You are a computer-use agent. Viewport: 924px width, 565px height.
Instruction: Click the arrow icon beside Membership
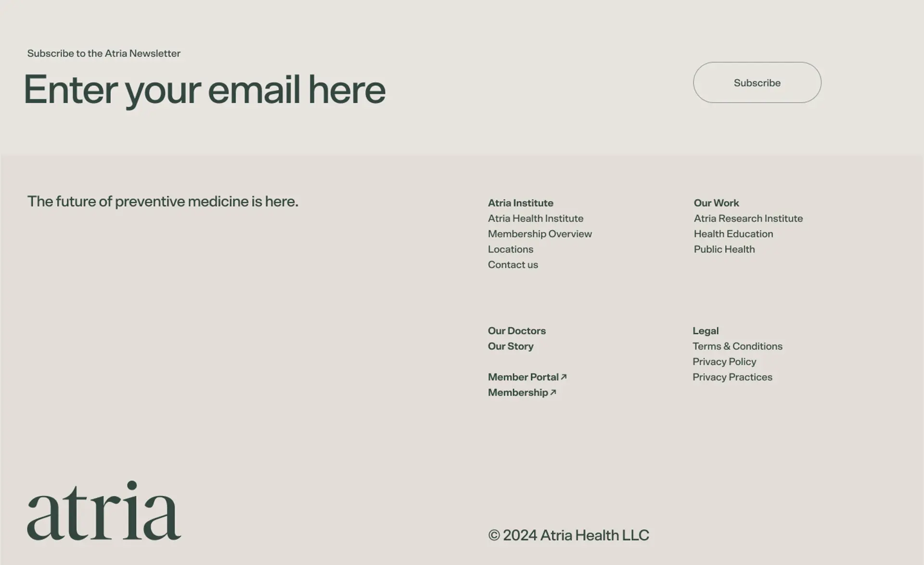[553, 393]
